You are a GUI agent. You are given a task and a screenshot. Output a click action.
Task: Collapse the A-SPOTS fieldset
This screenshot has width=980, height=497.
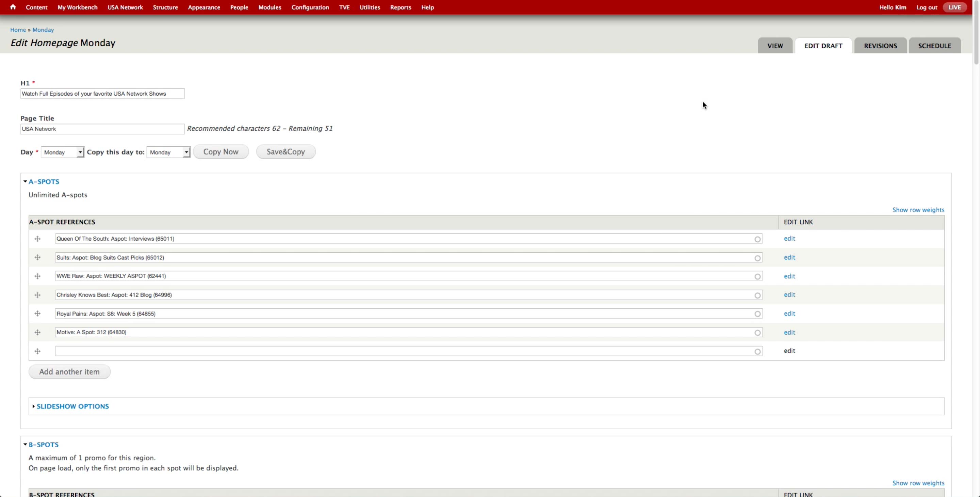point(44,182)
